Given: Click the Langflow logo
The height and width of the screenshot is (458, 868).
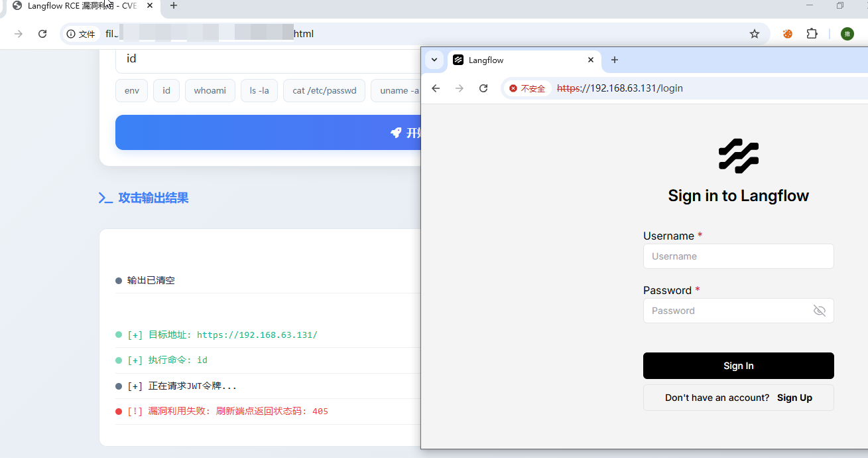Looking at the screenshot, I should click(739, 156).
